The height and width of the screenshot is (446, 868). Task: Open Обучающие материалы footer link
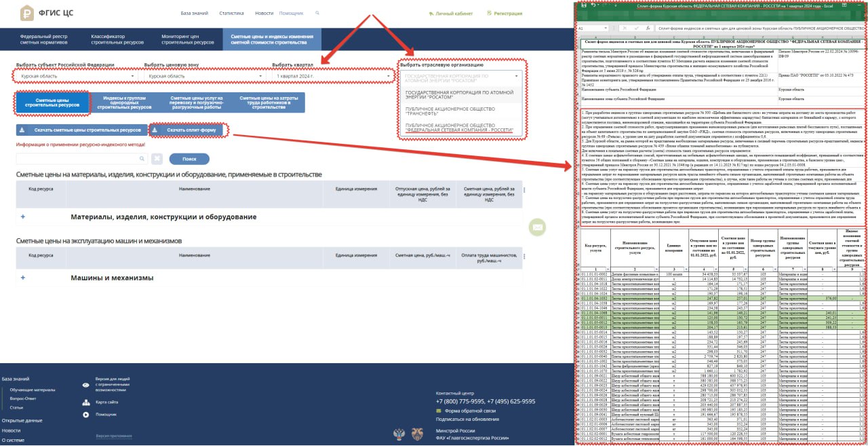click(x=33, y=390)
